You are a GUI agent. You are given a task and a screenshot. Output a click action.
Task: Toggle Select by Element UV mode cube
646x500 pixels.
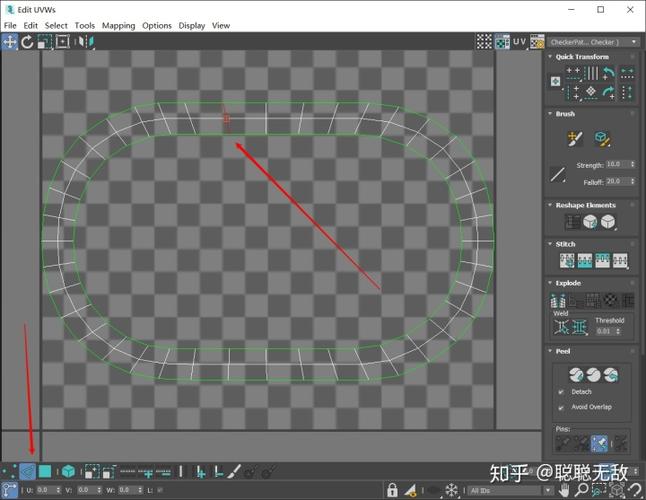pyautogui.click(x=68, y=471)
